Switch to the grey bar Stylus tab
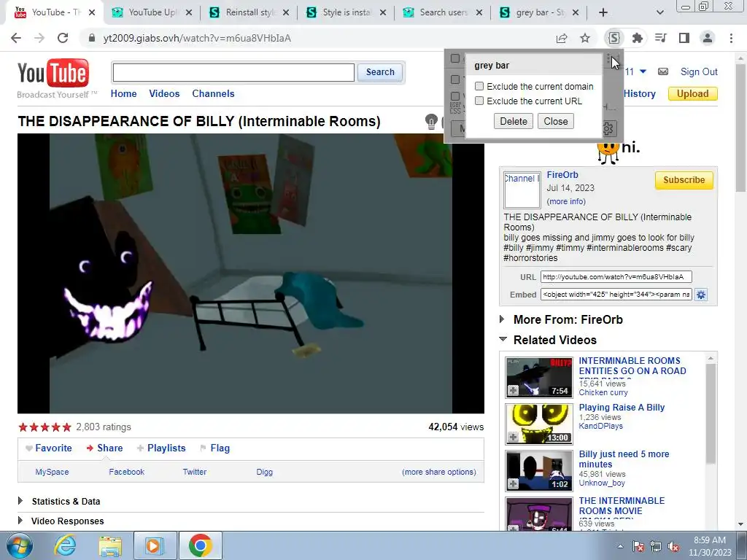 541,12
